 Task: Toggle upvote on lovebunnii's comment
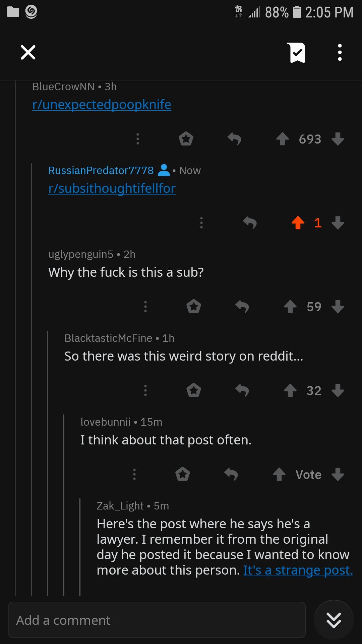[279, 474]
